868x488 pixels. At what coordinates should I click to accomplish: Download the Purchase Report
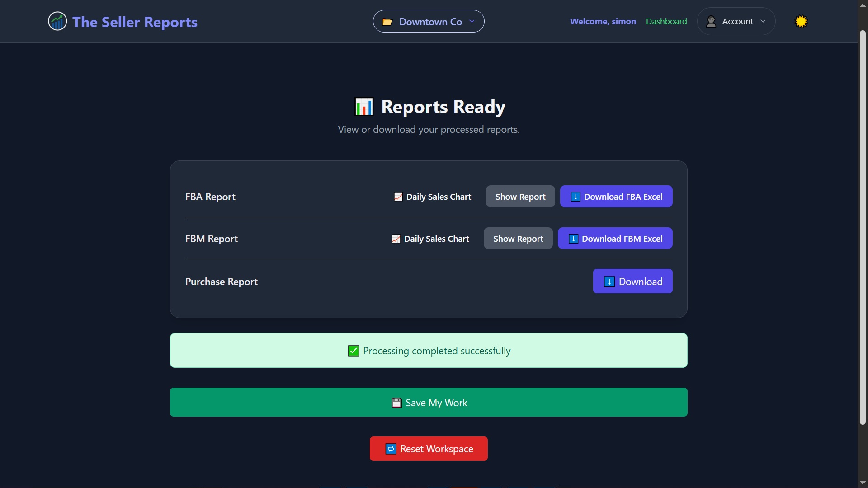coord(633,281)
